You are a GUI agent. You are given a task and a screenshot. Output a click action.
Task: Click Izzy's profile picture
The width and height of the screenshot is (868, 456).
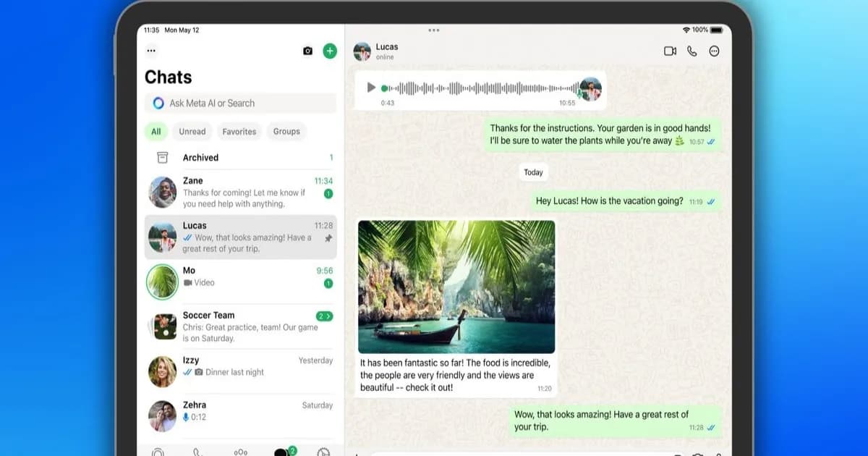click(x=163, y=371)
